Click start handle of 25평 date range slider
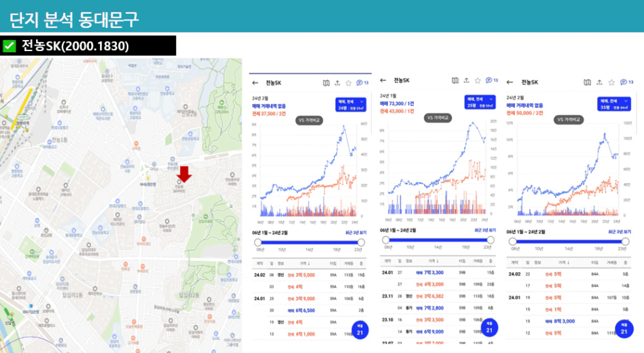 click(x=386, y=240)
